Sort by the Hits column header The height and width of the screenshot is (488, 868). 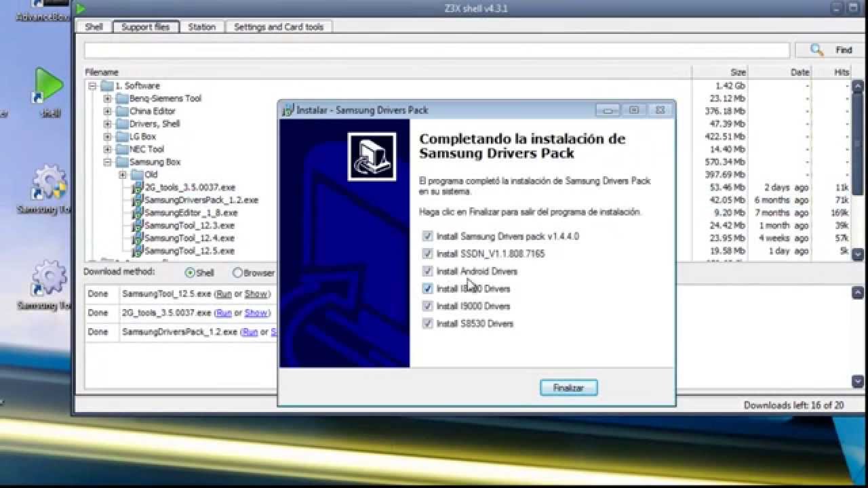pos(831,72)
